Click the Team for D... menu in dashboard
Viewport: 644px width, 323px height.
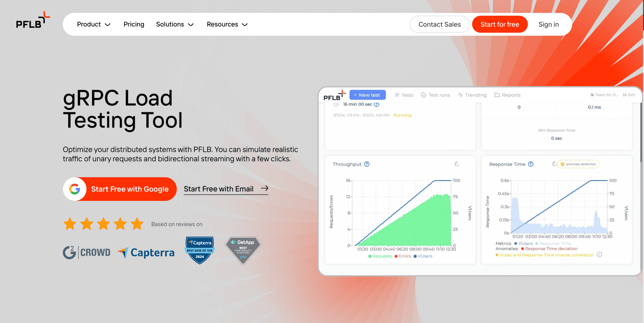coord(604,95)
